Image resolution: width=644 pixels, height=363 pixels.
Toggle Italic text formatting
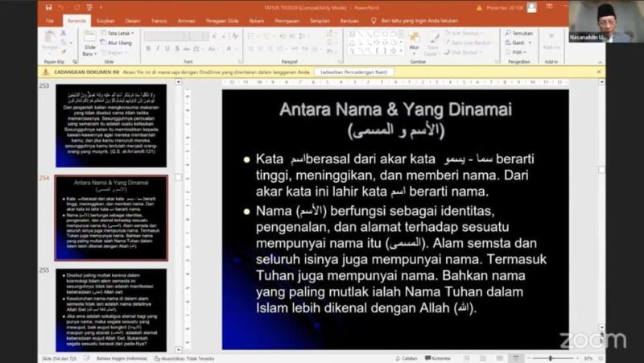point(159,48)
